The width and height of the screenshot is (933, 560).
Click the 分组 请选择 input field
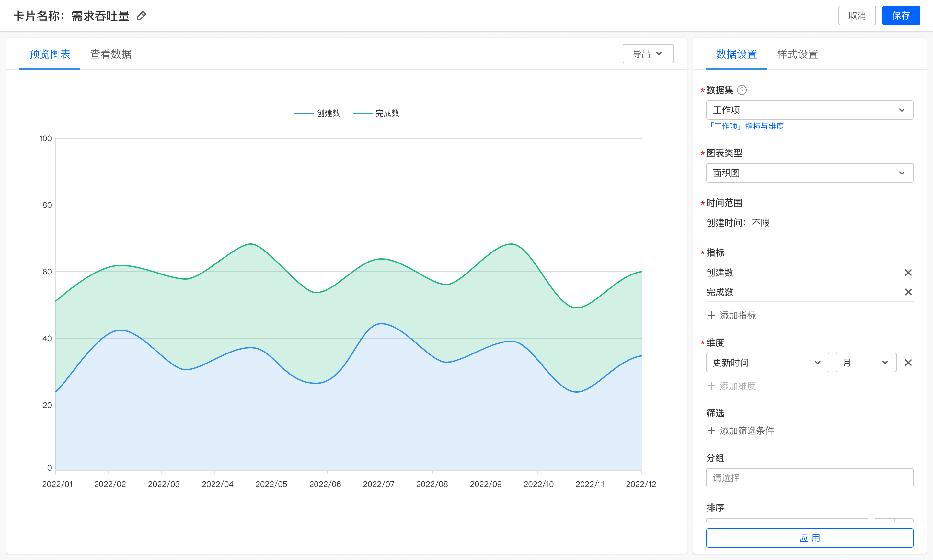pyautogui.click(x=809, y=478)
